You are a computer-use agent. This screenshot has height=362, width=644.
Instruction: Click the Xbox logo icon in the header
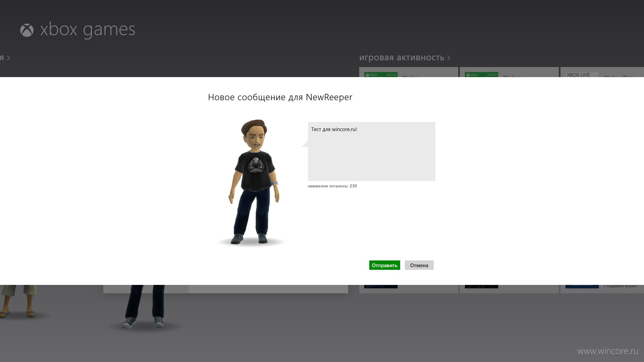coord(27,30)
